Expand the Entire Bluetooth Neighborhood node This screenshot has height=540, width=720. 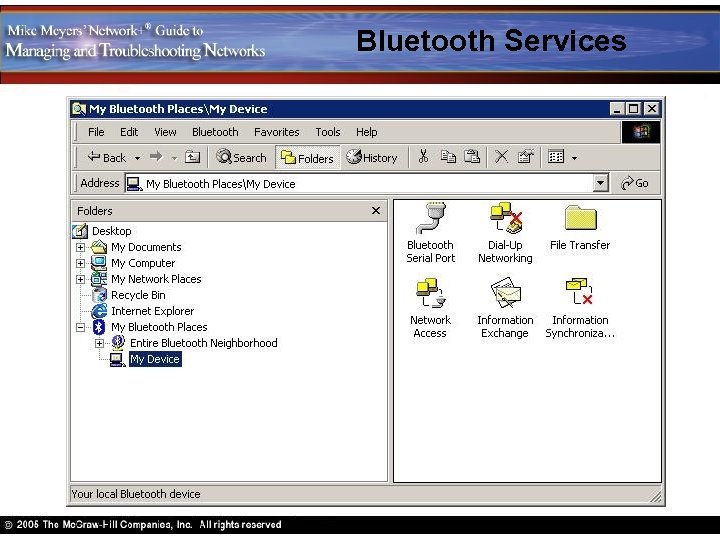99,343
